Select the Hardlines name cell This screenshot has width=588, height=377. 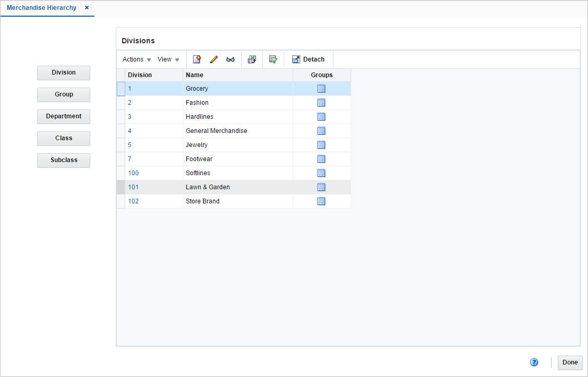click(x=238, y=117)
